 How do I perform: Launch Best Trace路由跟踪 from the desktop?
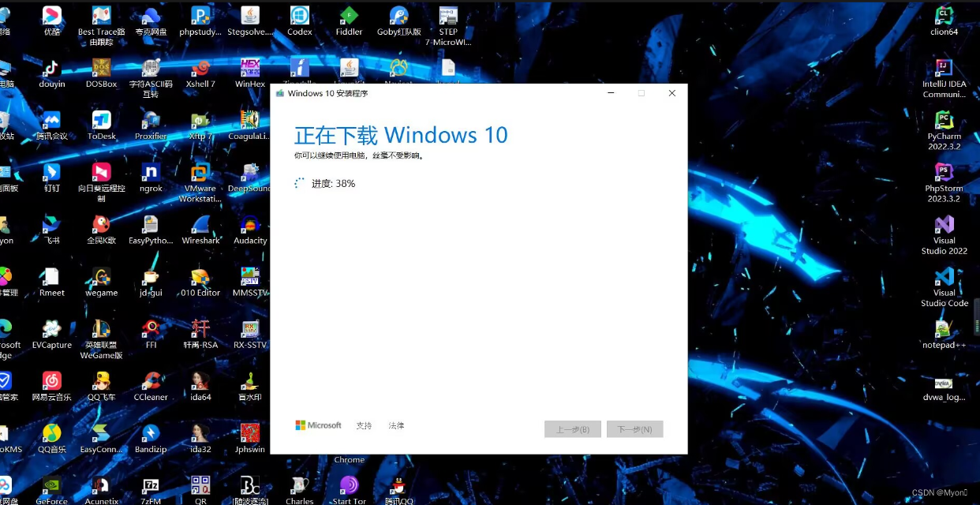(102, 26)
